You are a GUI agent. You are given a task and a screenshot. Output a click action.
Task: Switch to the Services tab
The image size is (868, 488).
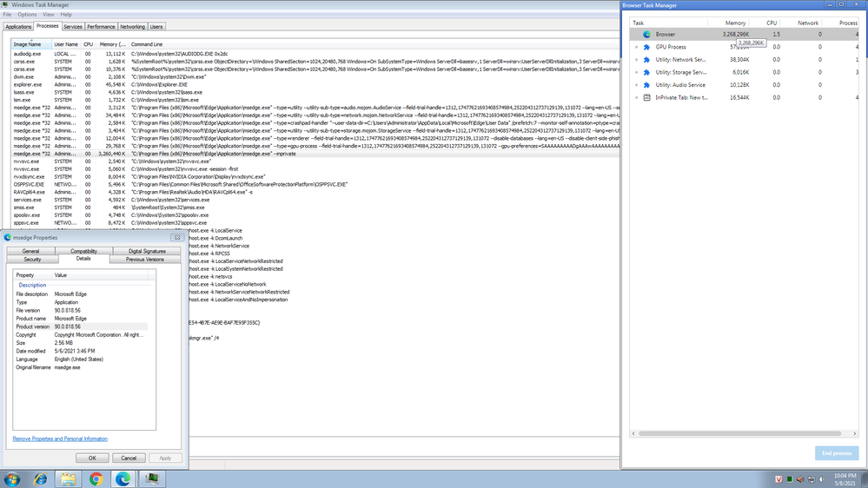click(72, 27)
